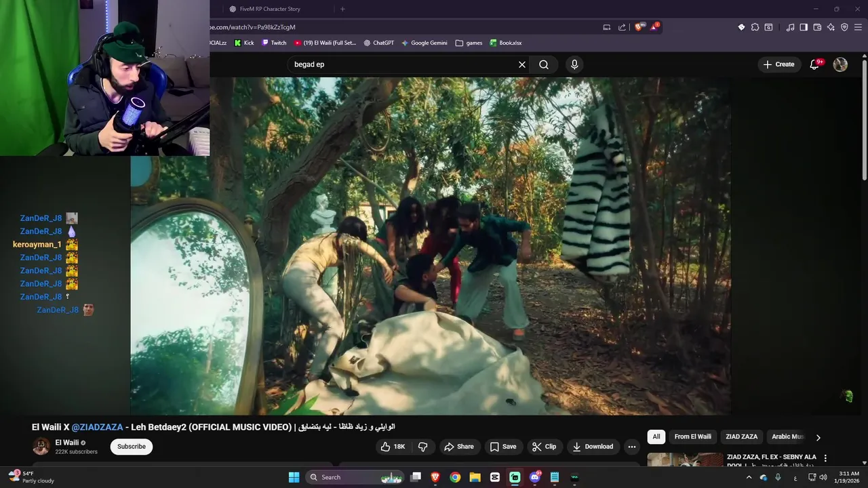This screenshot has width=868, height=488.
Task: Open the media control music note icon
Action: pos(790,27)
